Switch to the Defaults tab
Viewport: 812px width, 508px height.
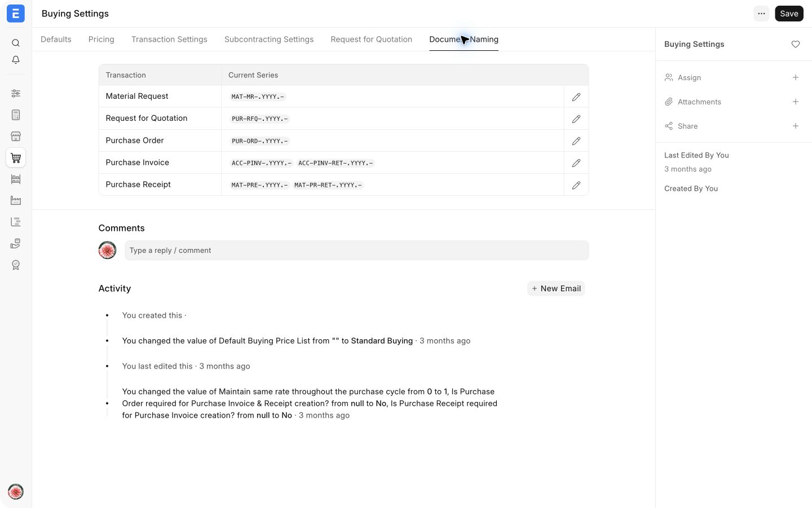pyautogui.click(x=56, y=40)
